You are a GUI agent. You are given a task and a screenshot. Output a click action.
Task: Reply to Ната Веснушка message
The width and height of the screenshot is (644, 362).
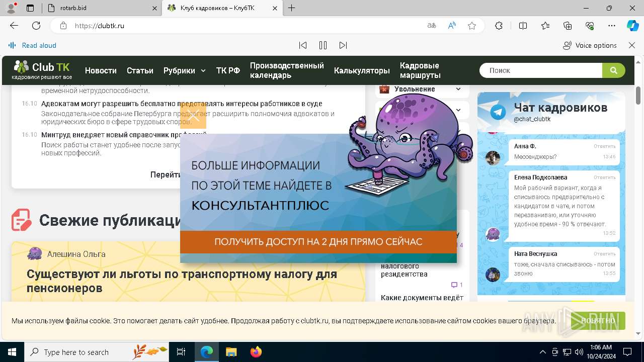[604, 254]
